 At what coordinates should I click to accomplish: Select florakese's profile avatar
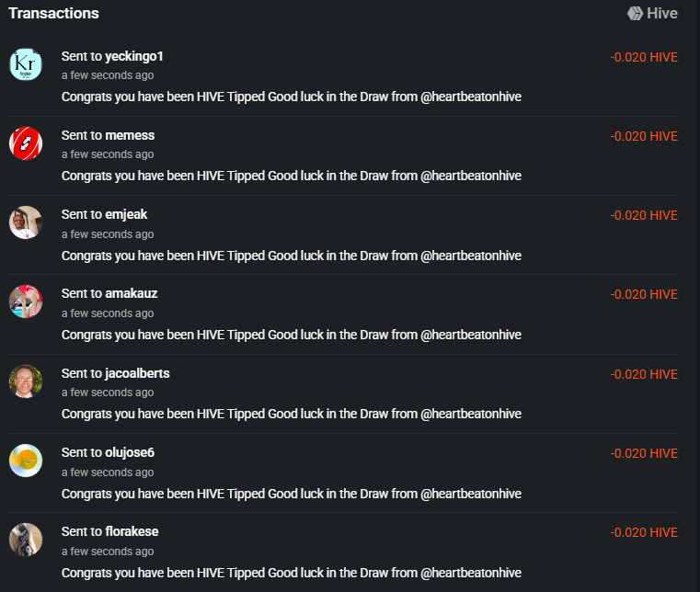pos(26,540)
